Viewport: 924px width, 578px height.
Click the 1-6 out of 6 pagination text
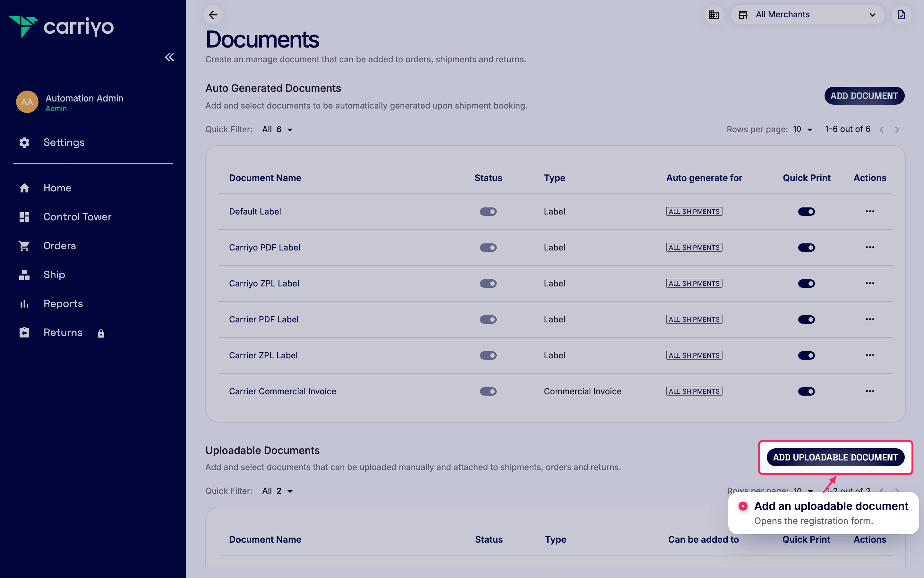[848, 129]
